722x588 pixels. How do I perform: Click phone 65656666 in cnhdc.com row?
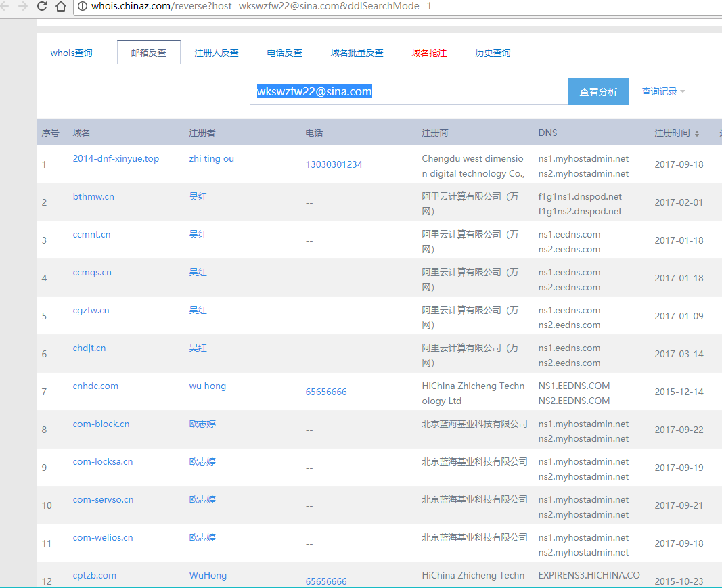pyautogui.click(x=326, y=392)
